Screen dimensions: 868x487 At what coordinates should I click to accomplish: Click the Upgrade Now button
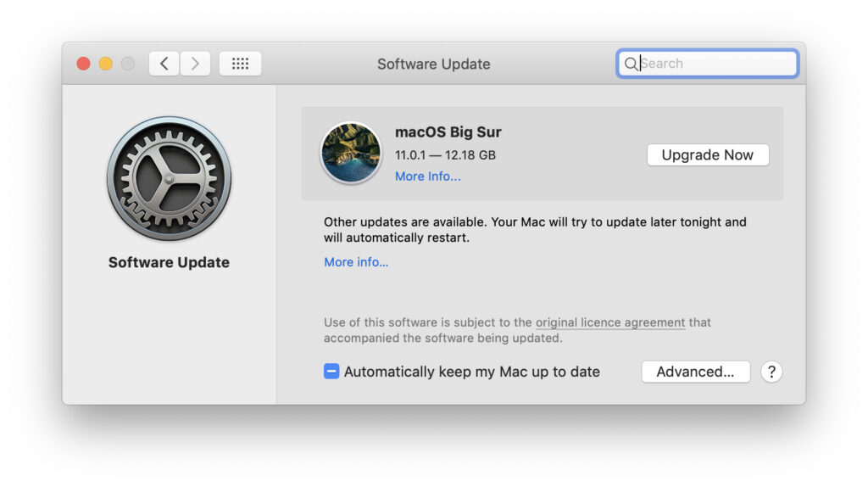(x=707, y=155)
